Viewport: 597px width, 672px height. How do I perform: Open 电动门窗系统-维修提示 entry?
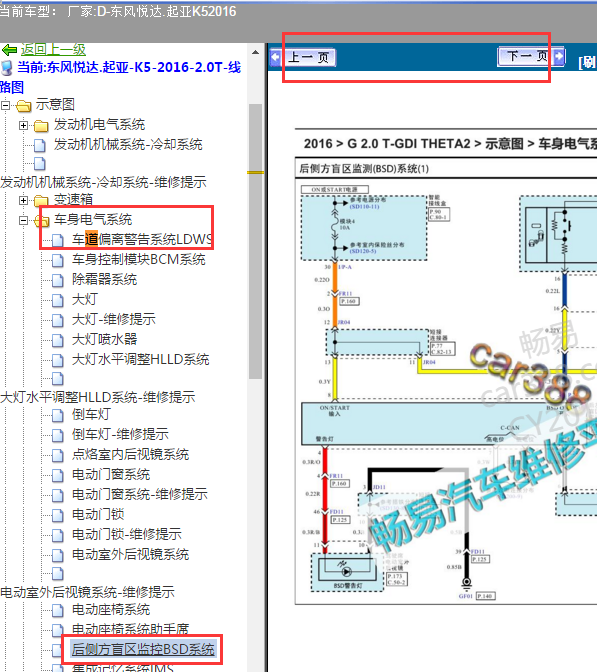click(x=140, y=494)
